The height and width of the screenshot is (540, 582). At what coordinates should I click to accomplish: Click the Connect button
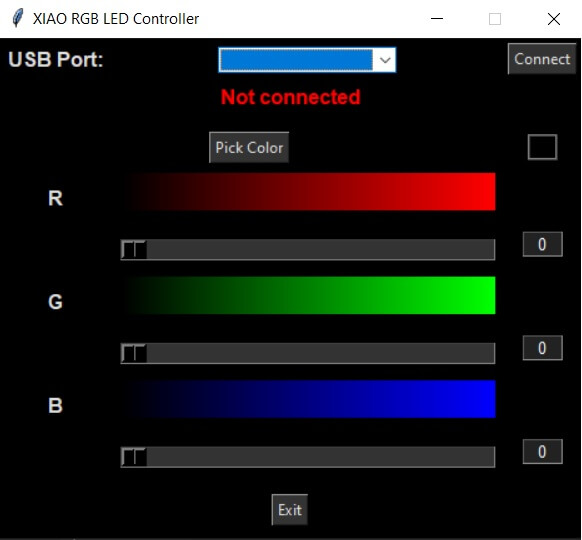[x=542, y=59]
